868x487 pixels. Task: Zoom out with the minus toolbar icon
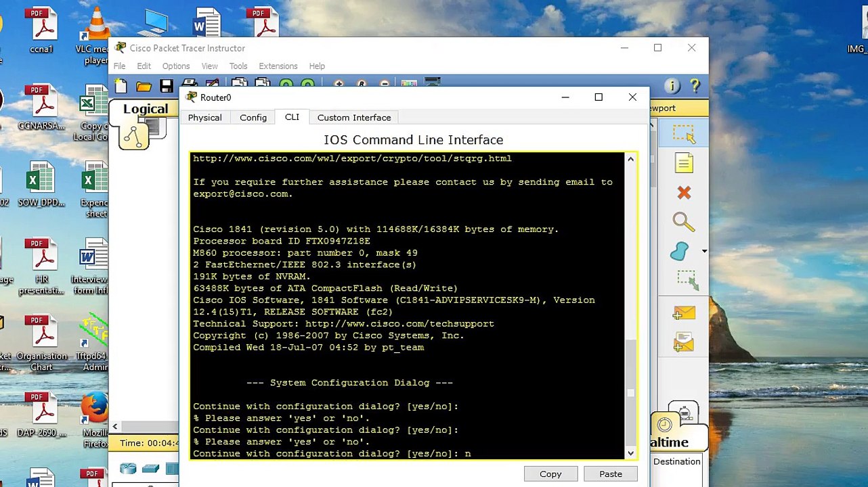click(385, 85)
